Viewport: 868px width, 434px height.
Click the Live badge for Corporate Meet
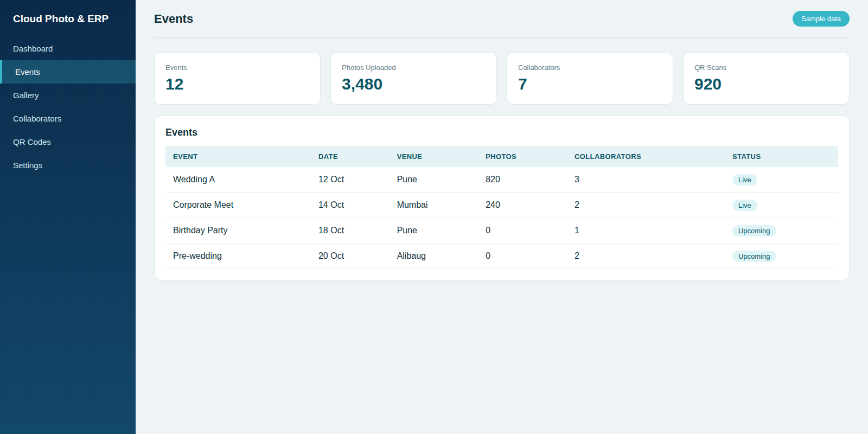[744, 206]
